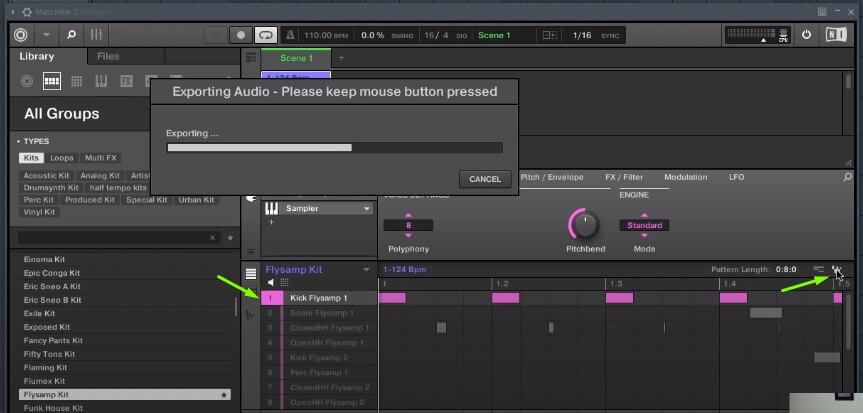Click the SYNC label in header

[x=610, y=36]
